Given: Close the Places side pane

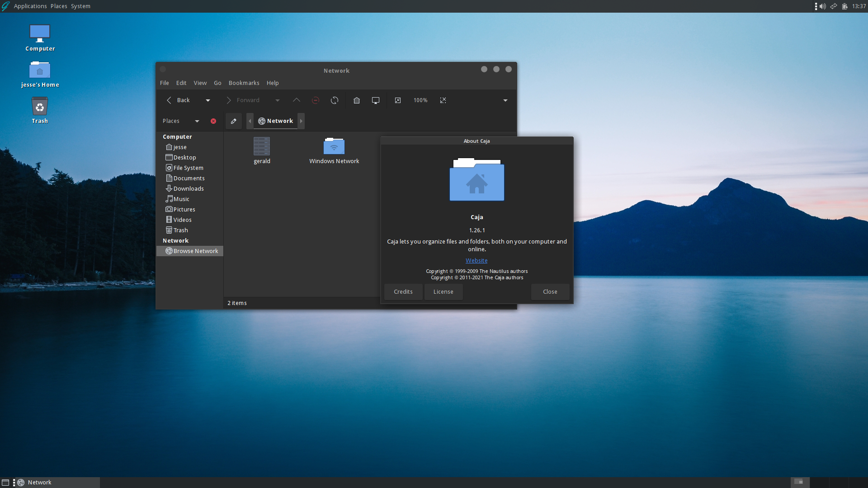Looking at the screenshot, I should tap(213, 121).
